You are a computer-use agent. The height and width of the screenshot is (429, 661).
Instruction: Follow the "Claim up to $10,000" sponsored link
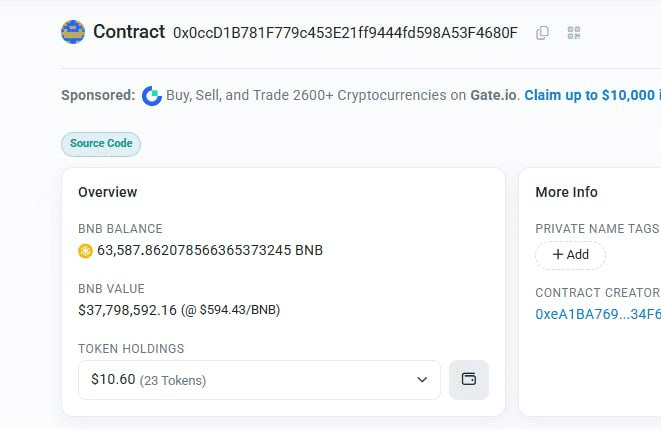pos(592,95)
